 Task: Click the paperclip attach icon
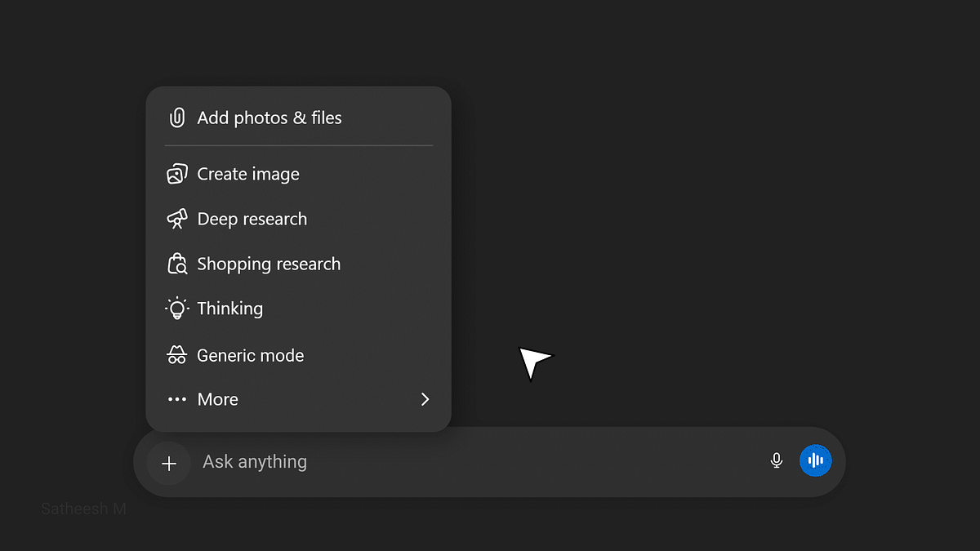[x=176, y=118]
